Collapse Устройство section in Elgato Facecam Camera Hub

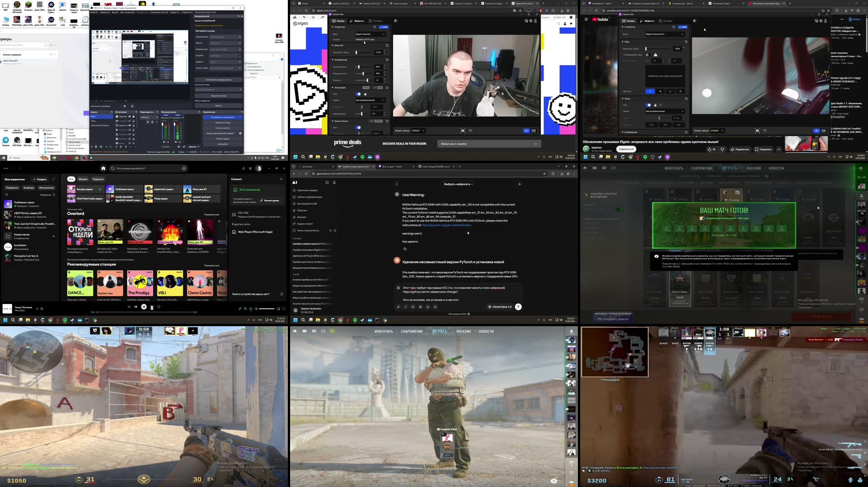point(332,27)
